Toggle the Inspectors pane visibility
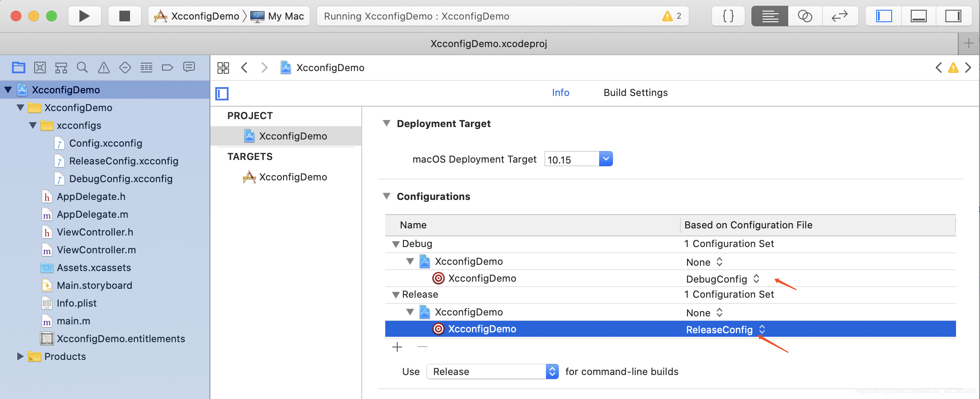 (x=953, y=16)
